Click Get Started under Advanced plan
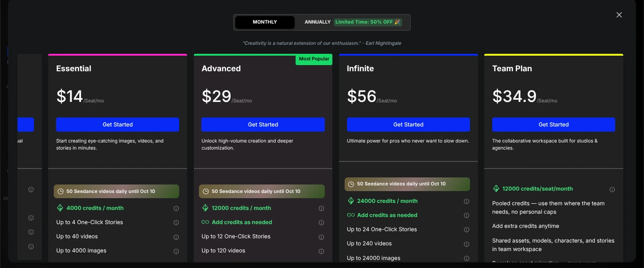Image resolution: width=644 pixels, height=268 pixels. coord(263,125)
